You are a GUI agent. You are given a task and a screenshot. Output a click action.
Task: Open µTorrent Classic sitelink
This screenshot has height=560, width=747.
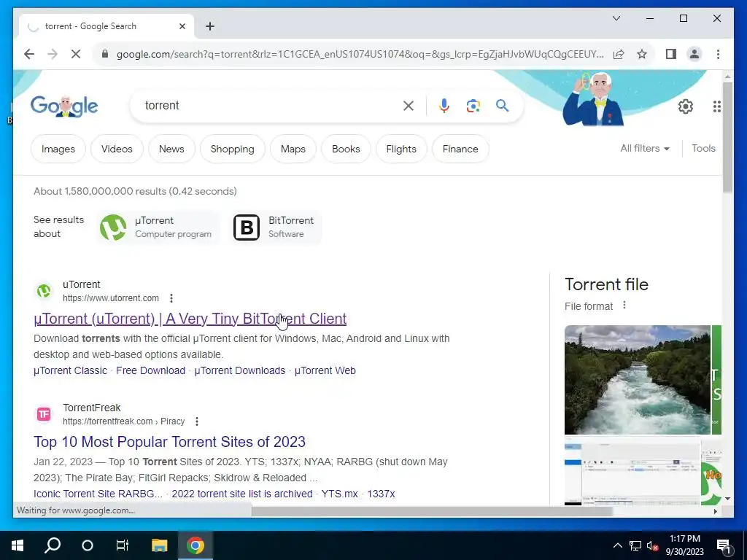point(71,370)
